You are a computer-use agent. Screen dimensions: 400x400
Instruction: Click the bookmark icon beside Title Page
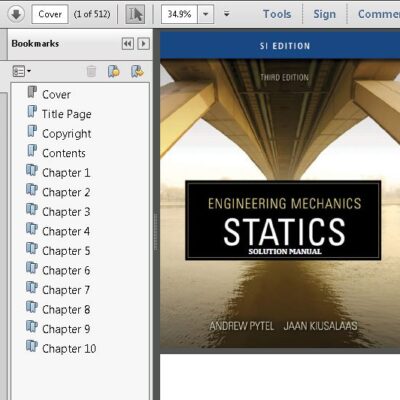tap(32, 111)
